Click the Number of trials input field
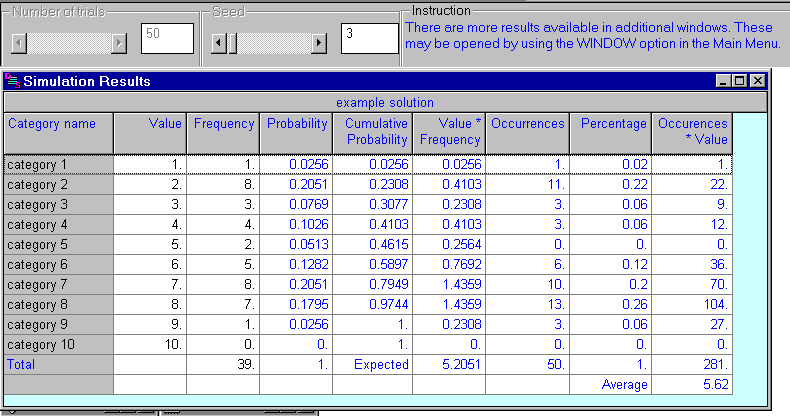Screen dimensions: 790x416 click(x=167, y=39)
